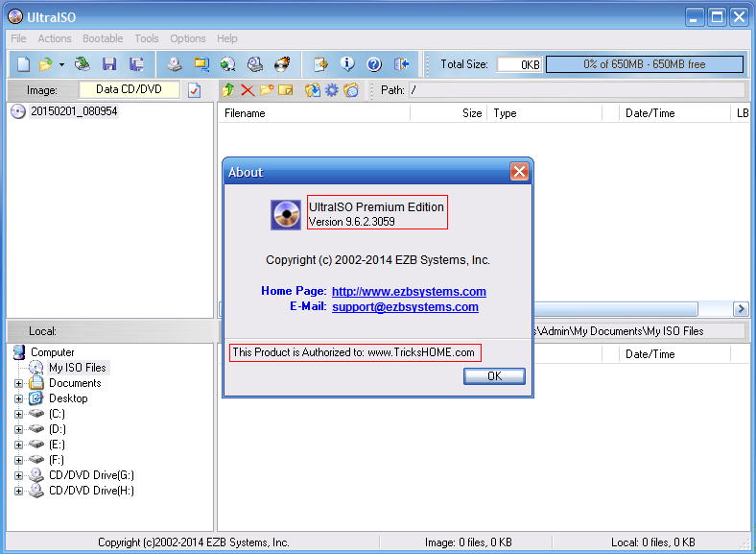Click the blue gear settings icon
The width and height of the screenshot is (756, 554).
click(332, 89)
